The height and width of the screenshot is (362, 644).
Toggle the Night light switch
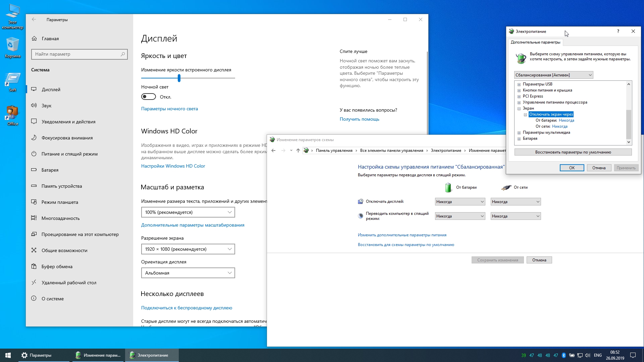(x=149, y=97)
